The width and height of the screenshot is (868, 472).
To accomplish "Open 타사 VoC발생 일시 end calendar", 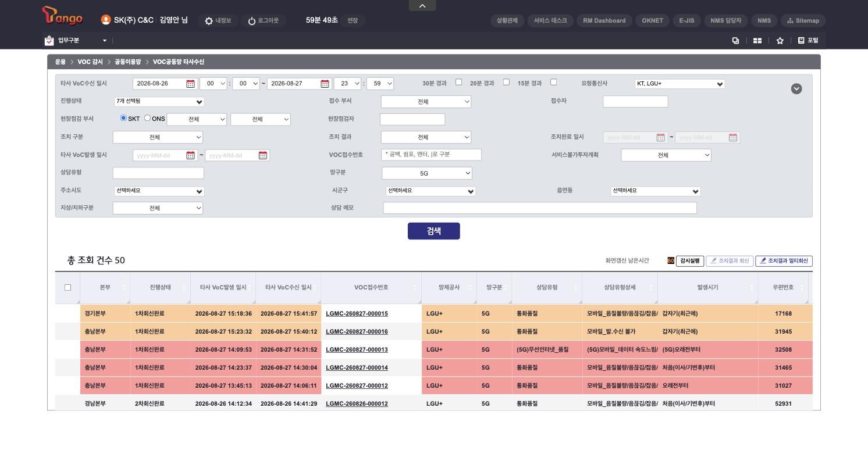I will [x=262, y=155].
